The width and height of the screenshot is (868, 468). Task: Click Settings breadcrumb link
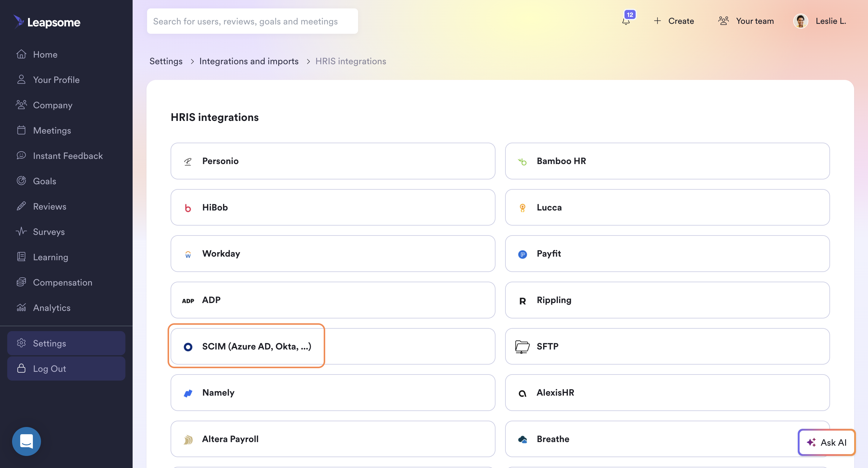click(x=166, y=61)
